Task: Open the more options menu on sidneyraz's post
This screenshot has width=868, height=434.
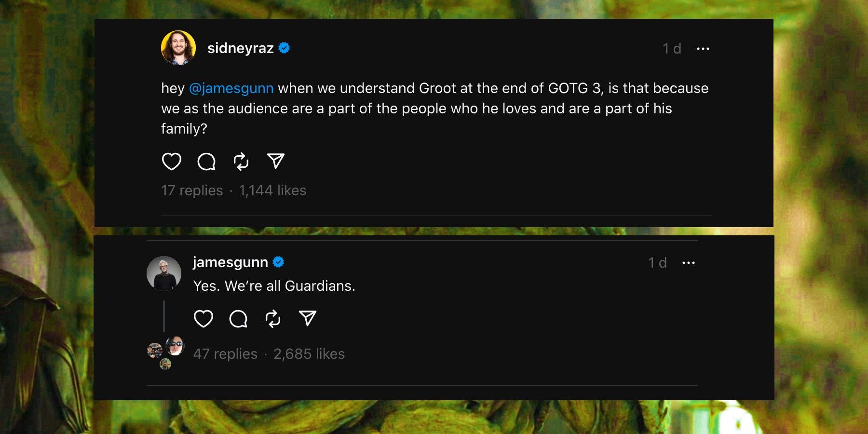Action: 703,49
